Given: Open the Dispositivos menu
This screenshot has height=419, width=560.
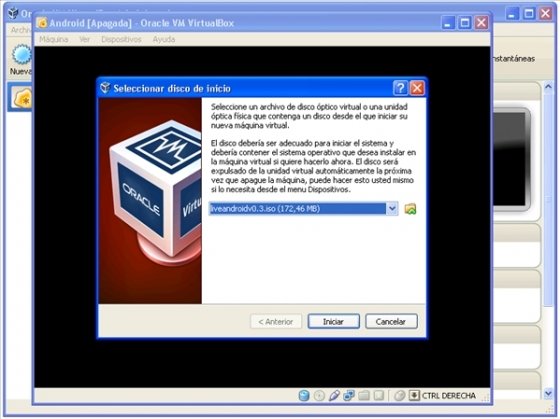Looking at the screenshot, I should pos(121,39).
